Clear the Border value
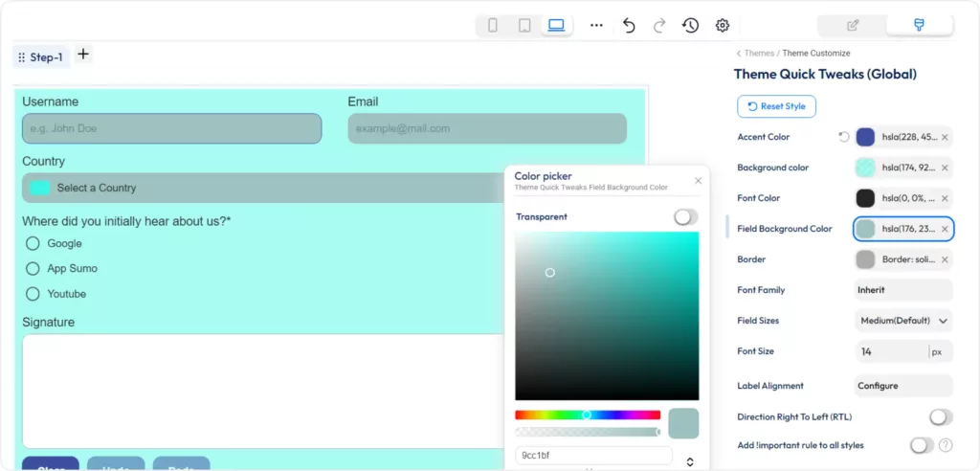This screenshot has width=980, height=471. tap(945, 259)
